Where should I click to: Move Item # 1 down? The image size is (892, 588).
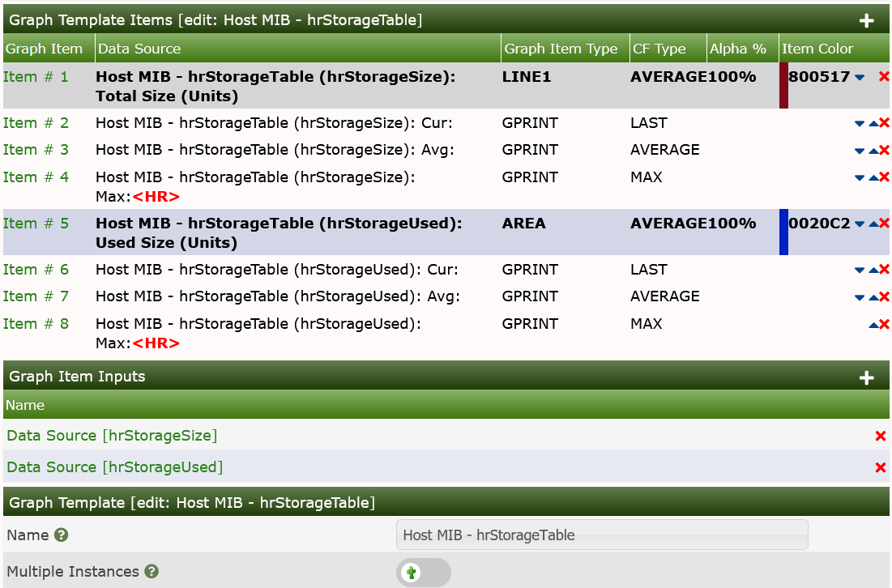tap(860, 77)
